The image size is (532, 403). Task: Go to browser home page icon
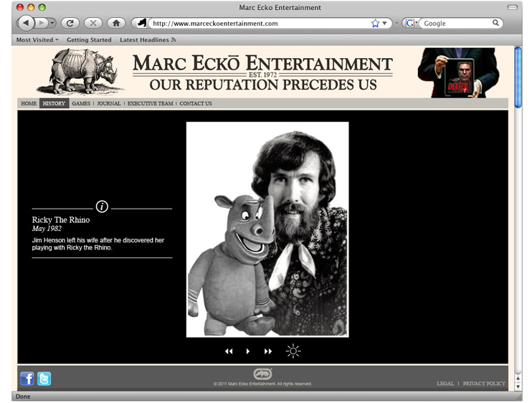click(x=116, y=23)
